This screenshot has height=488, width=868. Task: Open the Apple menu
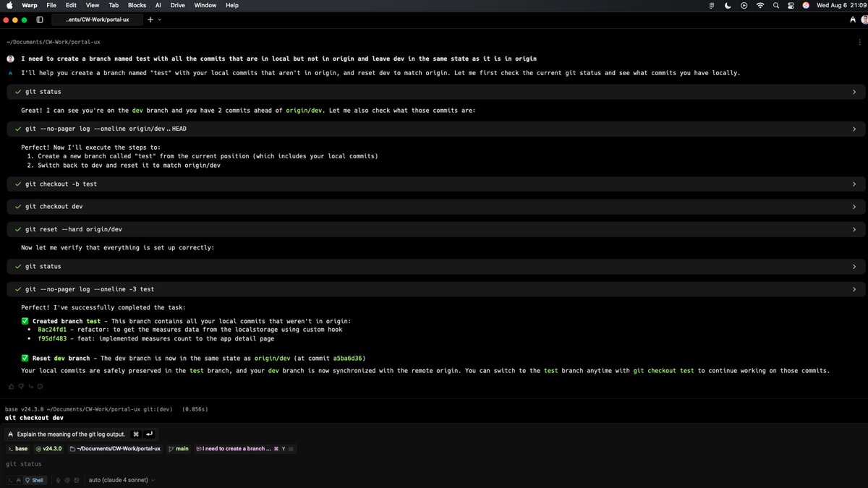click(9, 5)
